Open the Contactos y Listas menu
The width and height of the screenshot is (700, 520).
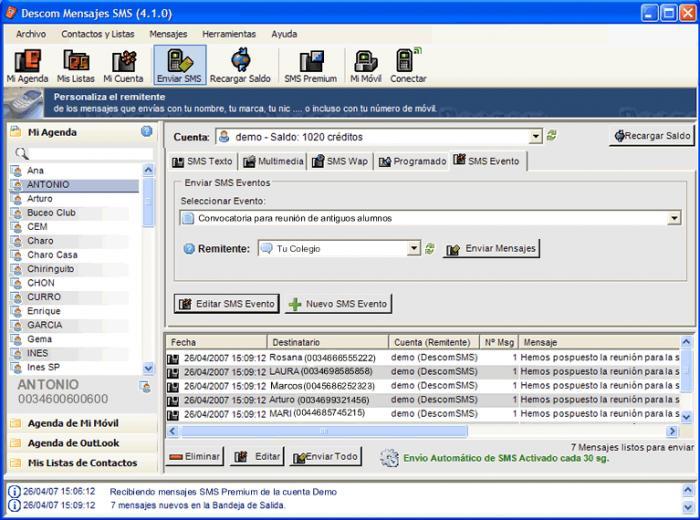[x=98, y=34]
